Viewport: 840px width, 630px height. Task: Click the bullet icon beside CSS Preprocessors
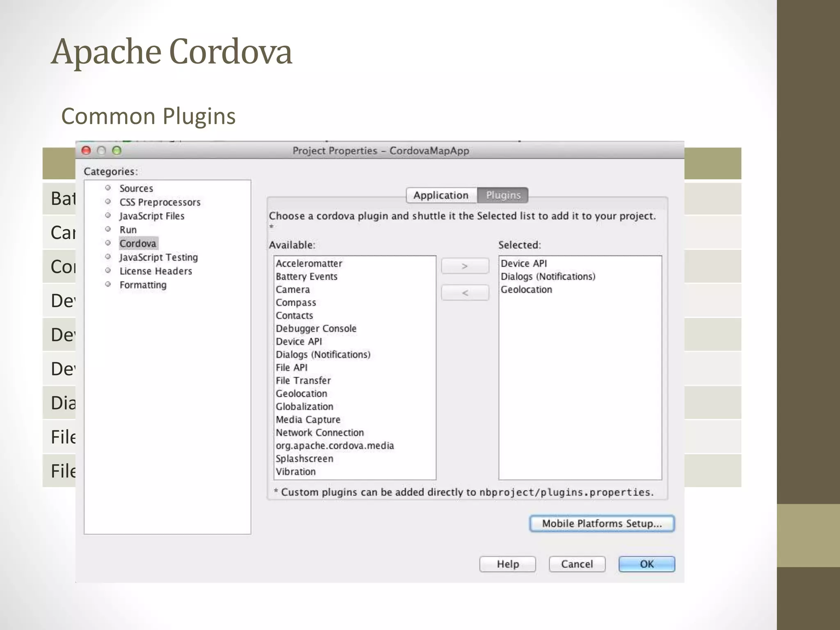coord(108,201)
